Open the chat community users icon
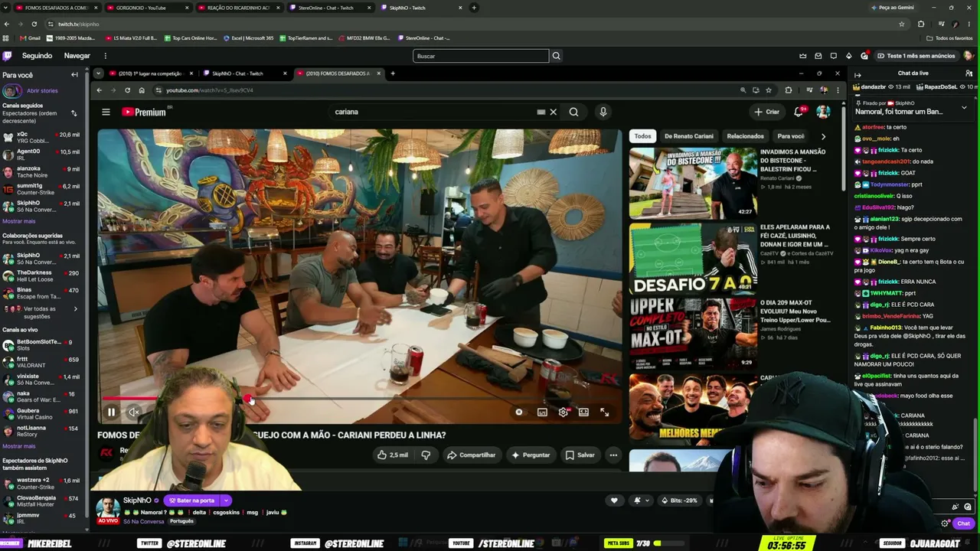Screen dimensions: 980x551 click(969, 73)
